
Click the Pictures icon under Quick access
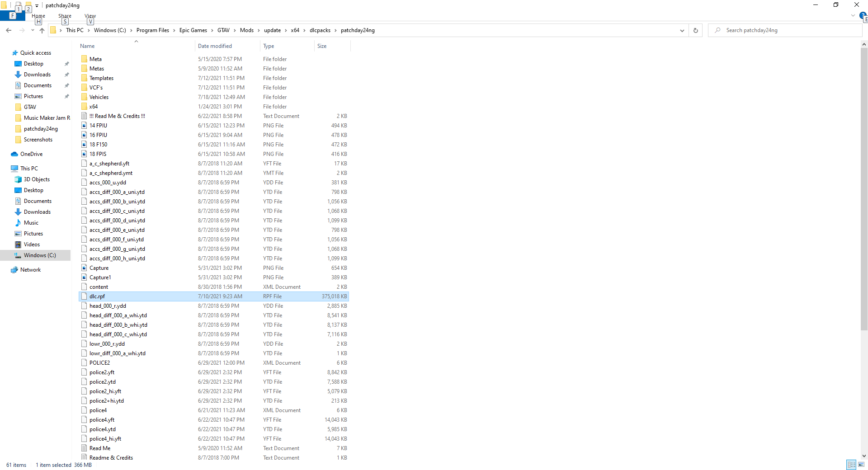coord(18,96)
